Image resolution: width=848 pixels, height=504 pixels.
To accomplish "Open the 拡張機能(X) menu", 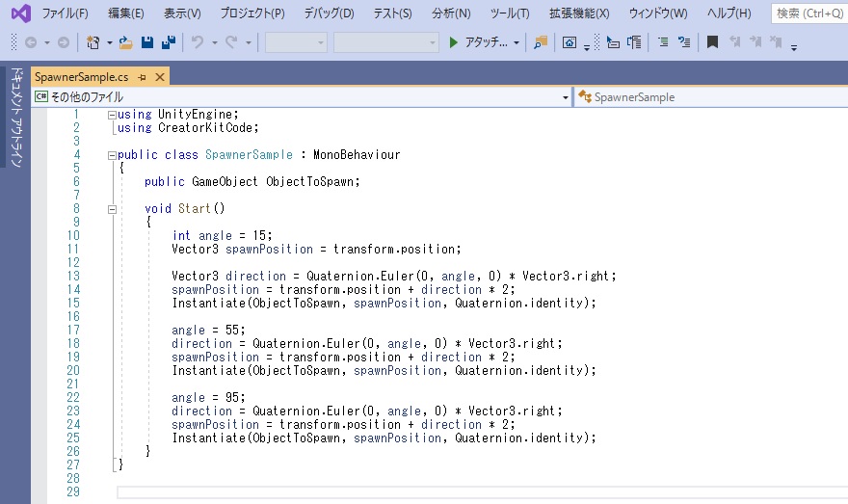I will (x=579, y=13).
